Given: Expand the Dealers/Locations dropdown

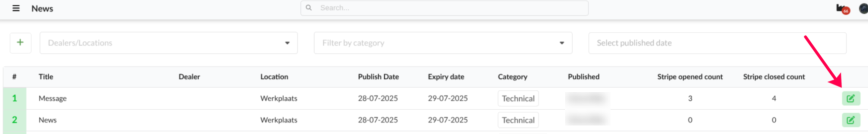Looking at the screenshot, I should (169, 43).
